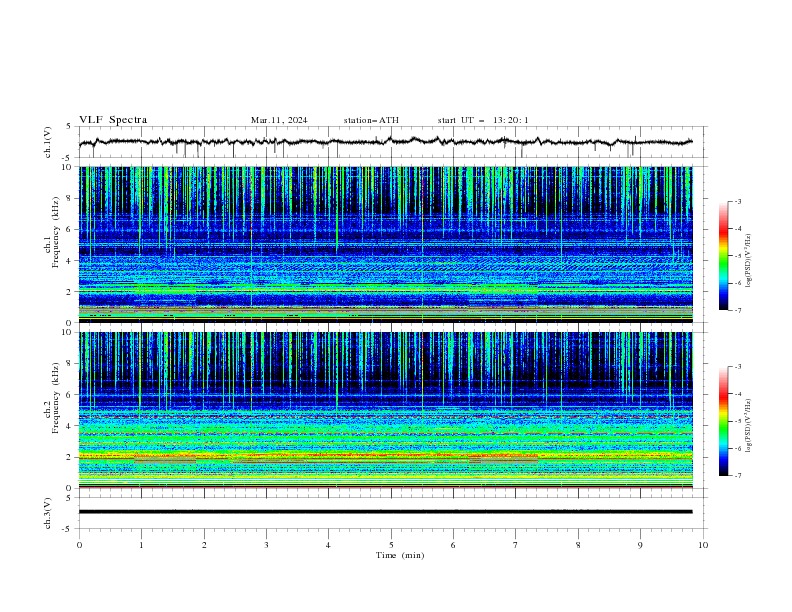Click the "-3" value on lower colorbar

(x=738, y=367)
